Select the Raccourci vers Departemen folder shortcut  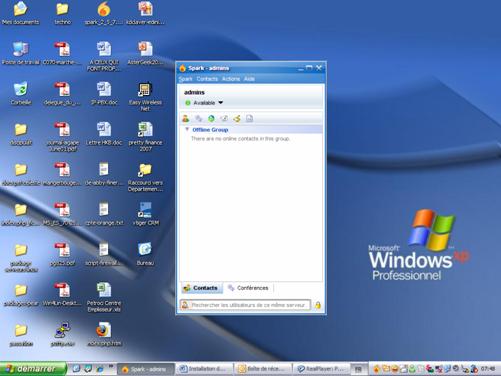coord(145,177)
